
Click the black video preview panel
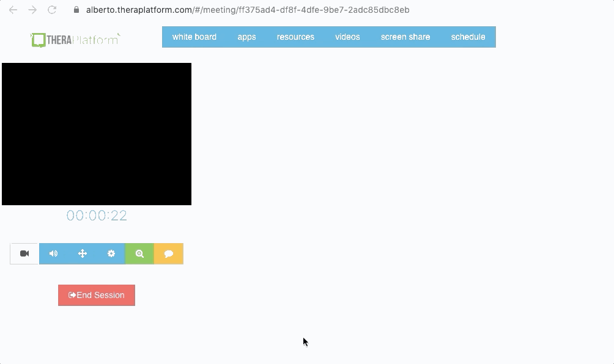point(97,134)
